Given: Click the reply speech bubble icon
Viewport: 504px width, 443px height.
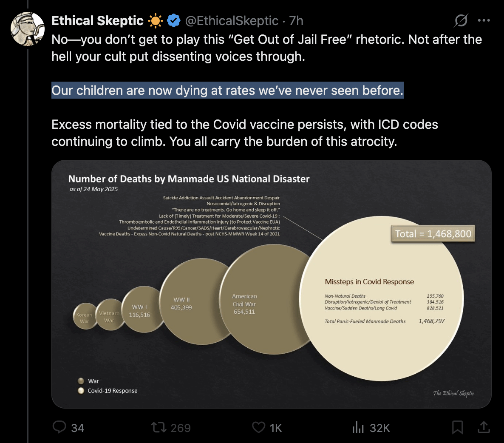Looking at the screenshot, I should 59,427.
